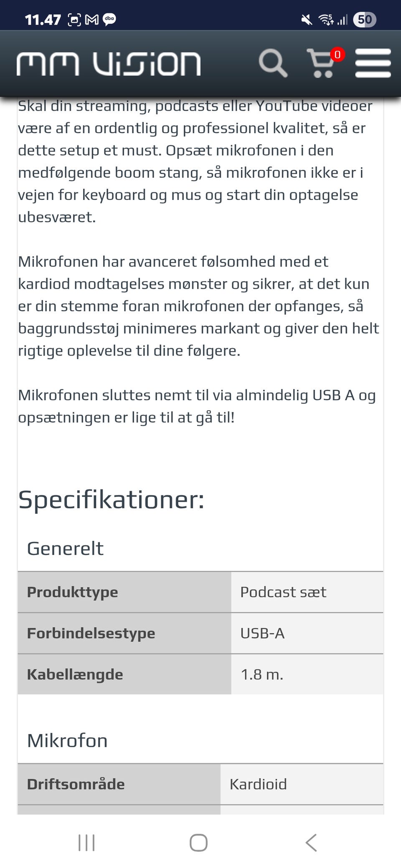Screen dimensions: 401x868
Task: Tap the muted sound status icon
Action: (307, 20)
